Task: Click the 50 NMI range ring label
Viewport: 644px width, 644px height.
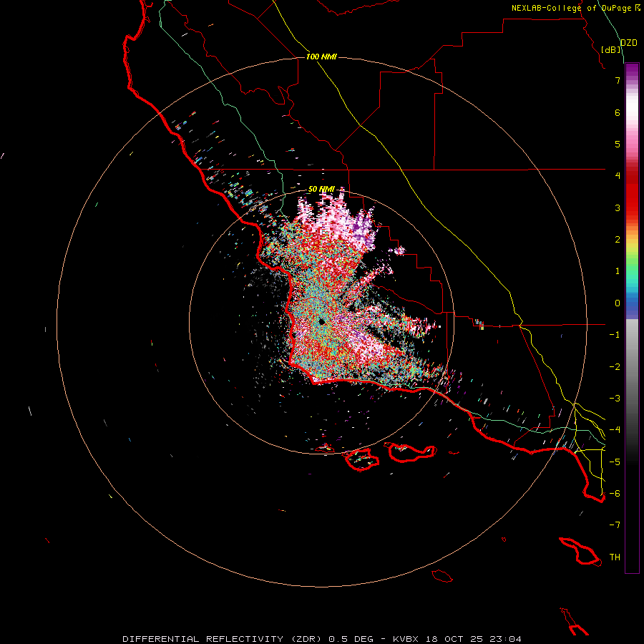Action: 321,189
